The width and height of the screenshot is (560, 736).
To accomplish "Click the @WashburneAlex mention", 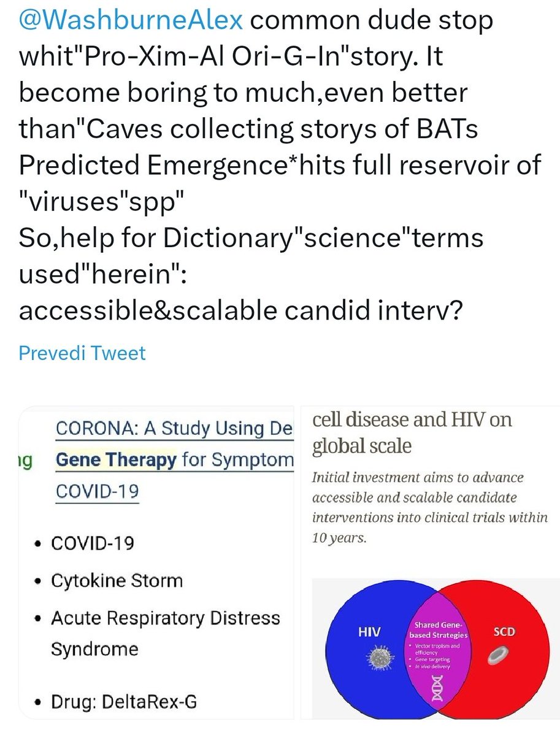I will pyautogui.click(x=130, y=23).
